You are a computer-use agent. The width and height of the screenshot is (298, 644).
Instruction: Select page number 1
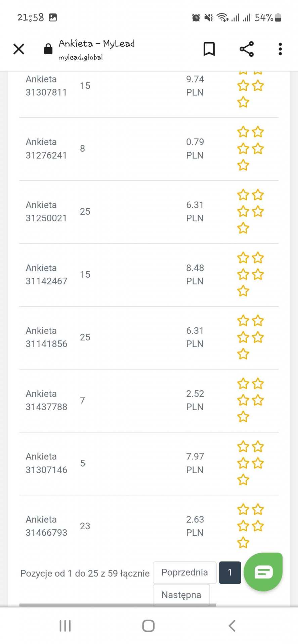[x=230, y=572]
